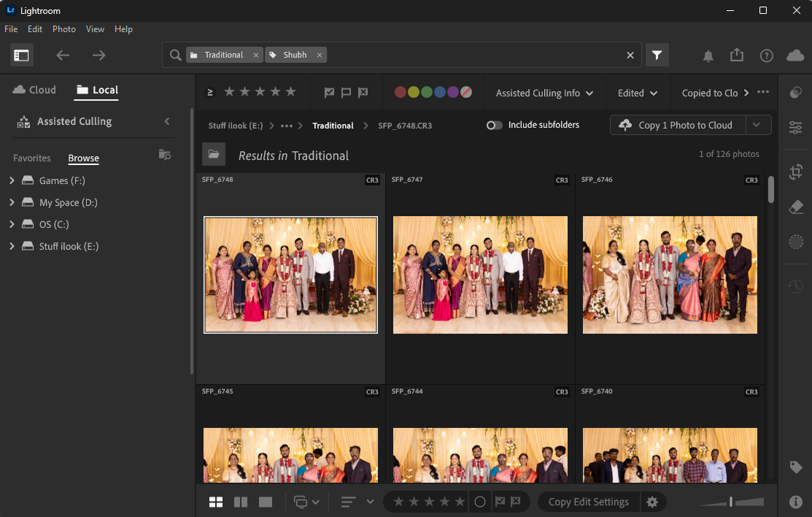Open the share/export icon
812x517 pixels.
click(737, 55)
